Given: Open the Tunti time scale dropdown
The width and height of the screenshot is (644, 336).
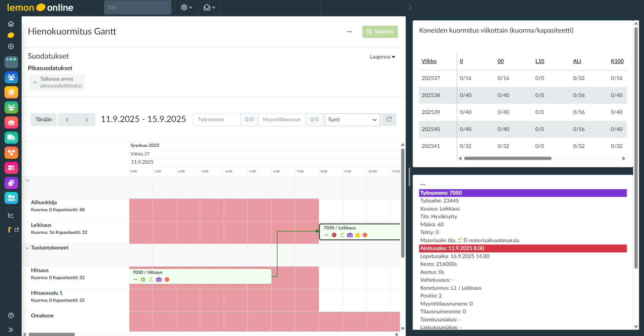Looking at the screenshot, I should pos(352,120).
